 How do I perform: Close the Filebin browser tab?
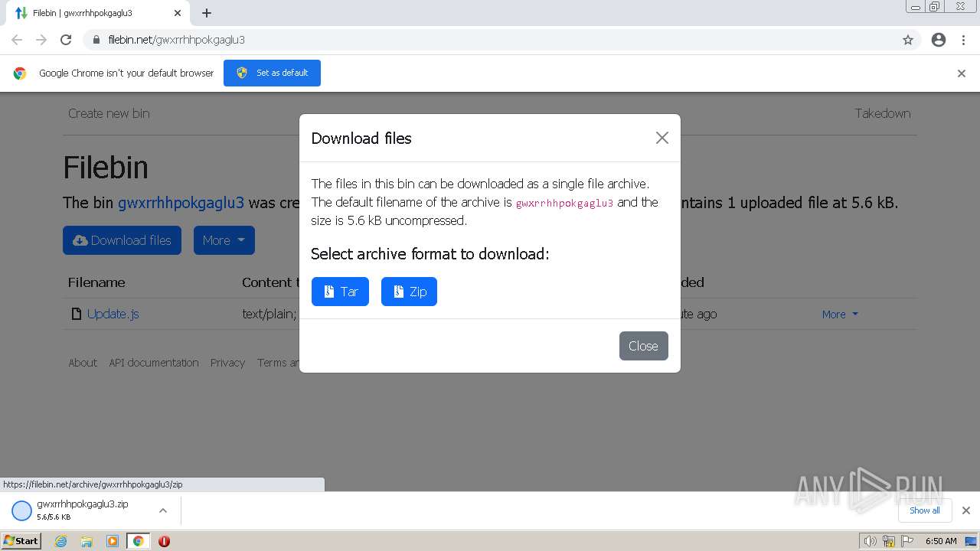178,13
